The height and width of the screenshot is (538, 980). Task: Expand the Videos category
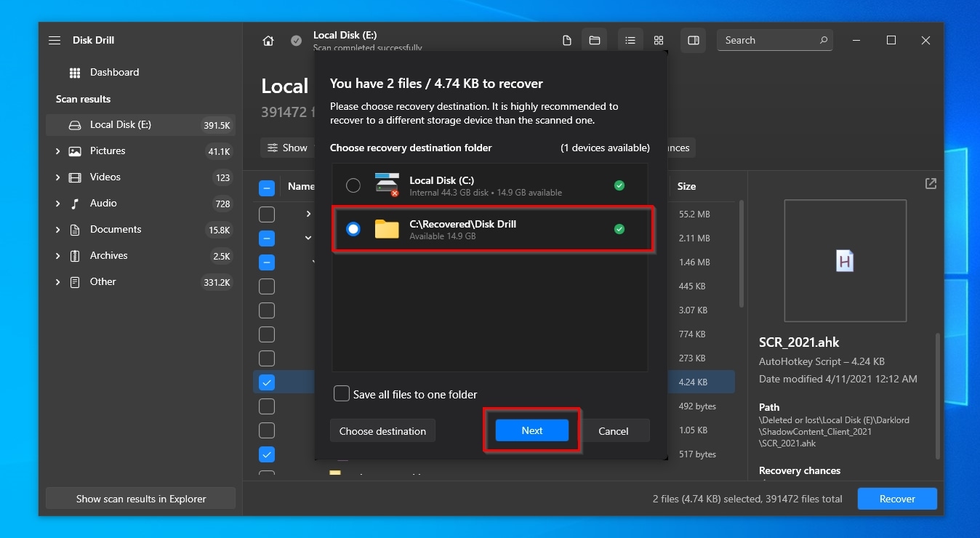58,177
